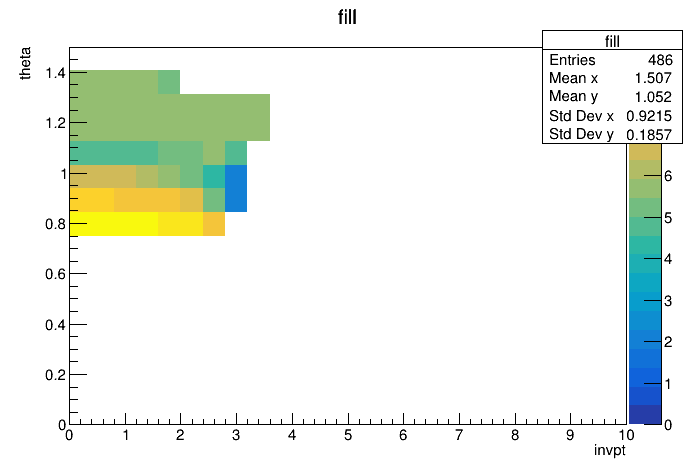
Task: Click y-axis tick label 1.2
Action: tap(55, 123)
